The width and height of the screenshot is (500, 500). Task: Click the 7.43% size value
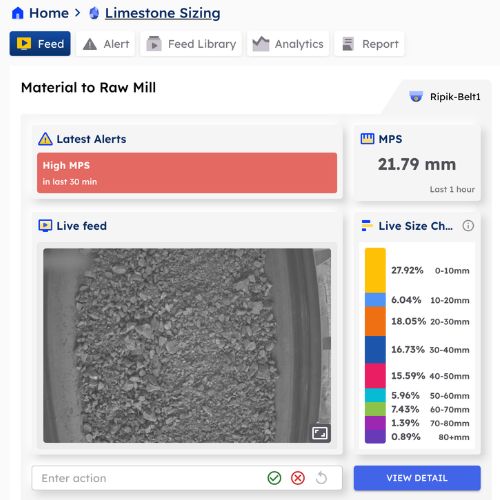pos(405,409)
